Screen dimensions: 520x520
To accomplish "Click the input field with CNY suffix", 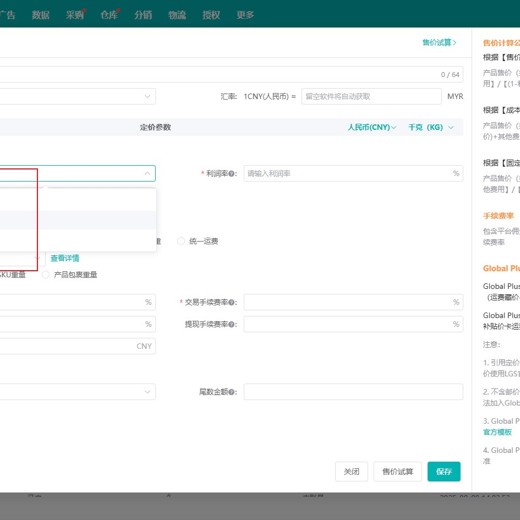I will (77, 346).
